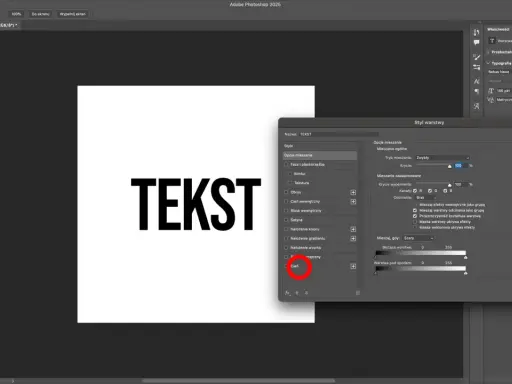512x384 pixels.
Task: Enable the Nałożenie gradientu checkbox
Action: 286,239
